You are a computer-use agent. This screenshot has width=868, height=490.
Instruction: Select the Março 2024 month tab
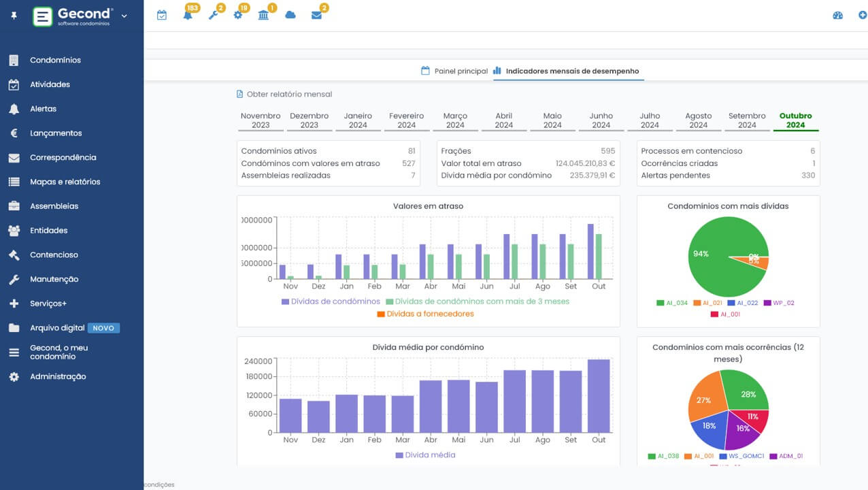455,120
